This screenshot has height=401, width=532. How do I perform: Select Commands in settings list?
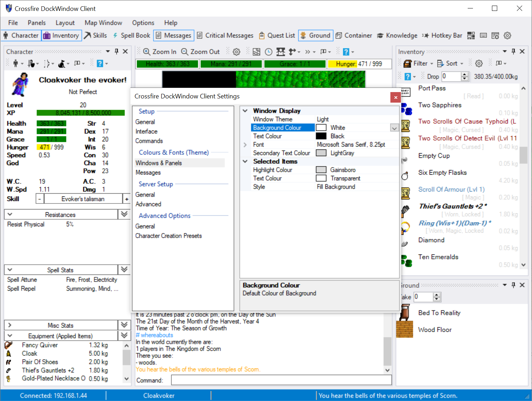[149, 141]
